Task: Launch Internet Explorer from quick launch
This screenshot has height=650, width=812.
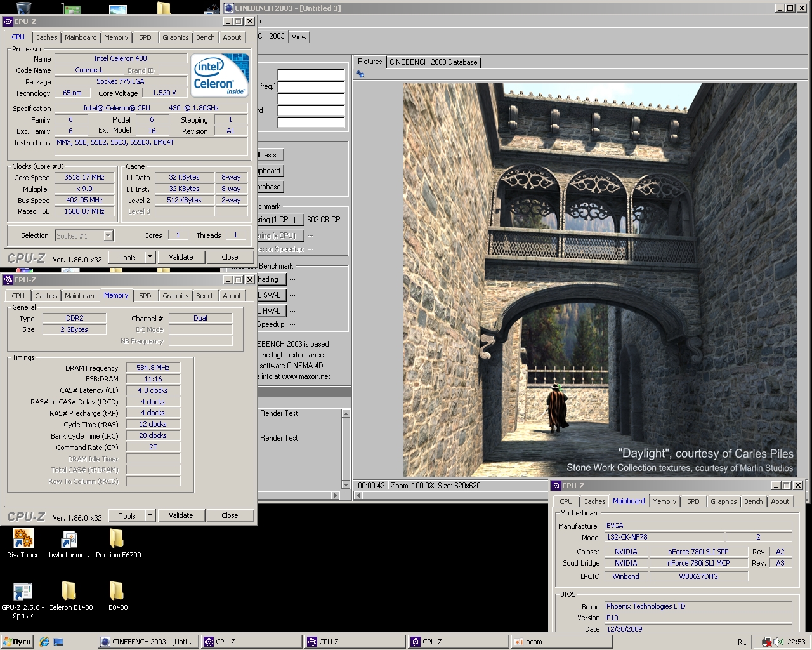Action: (x=44, y=642)
